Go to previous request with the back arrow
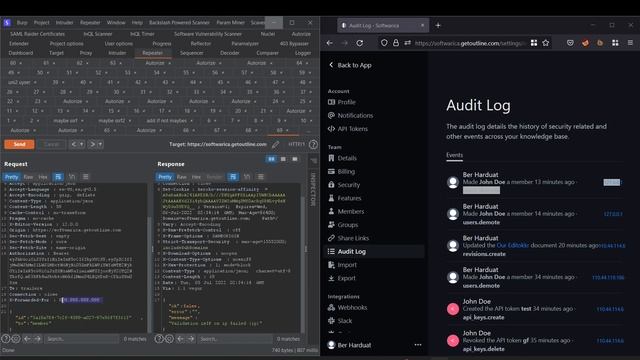 pyautogui.click(x=74, y=144)
